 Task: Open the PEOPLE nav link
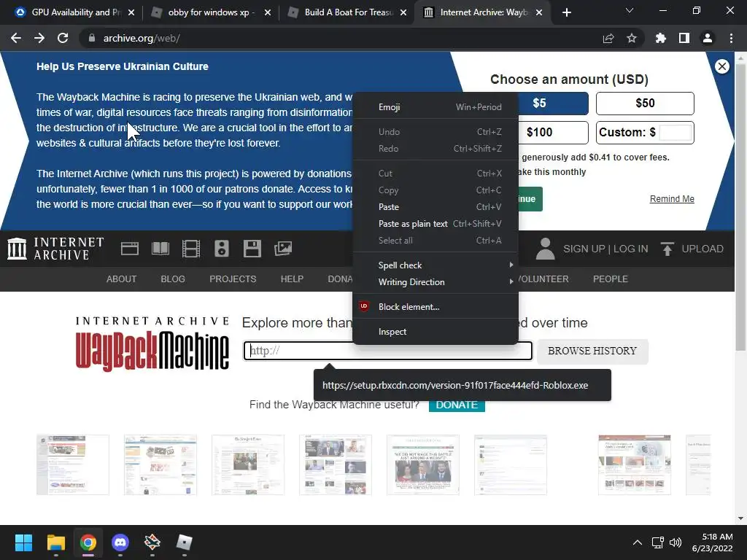tap(611, 279)
